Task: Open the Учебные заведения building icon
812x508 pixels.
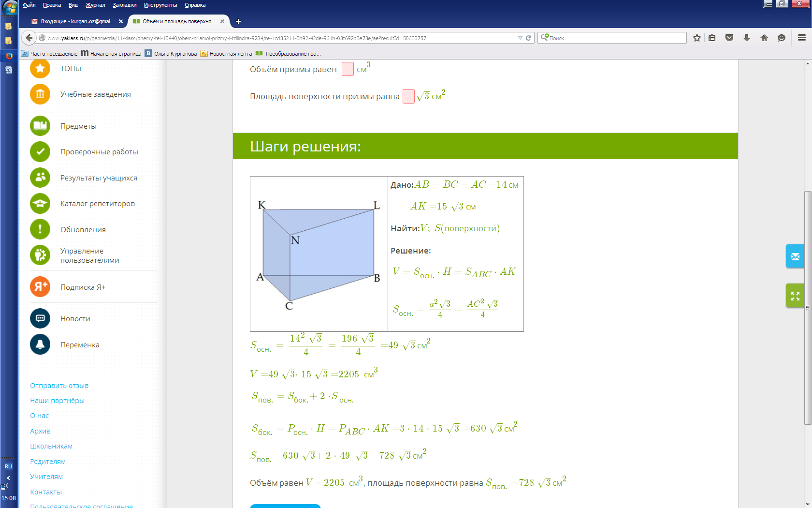Action: (40, 94)
